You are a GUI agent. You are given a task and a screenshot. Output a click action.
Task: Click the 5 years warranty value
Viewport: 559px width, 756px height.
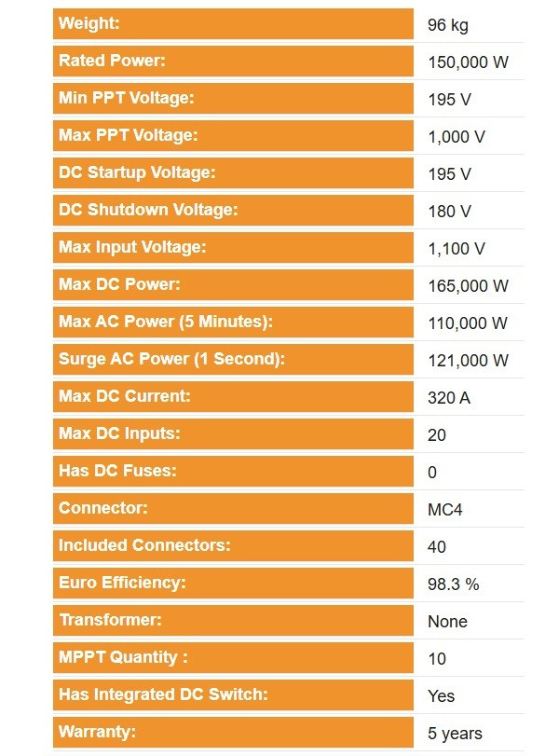tap(455, 734)
